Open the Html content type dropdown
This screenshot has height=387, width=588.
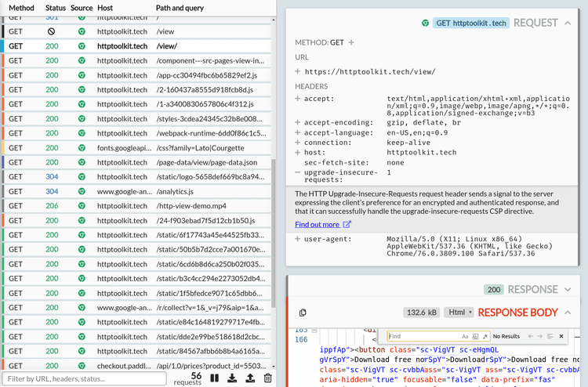pyautogui.click(x=458, y=312)
